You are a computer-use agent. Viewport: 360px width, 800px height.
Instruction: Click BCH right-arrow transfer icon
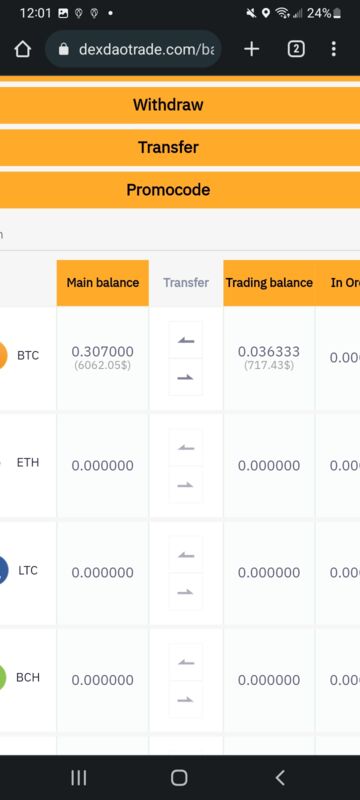[x=186, y=699]
